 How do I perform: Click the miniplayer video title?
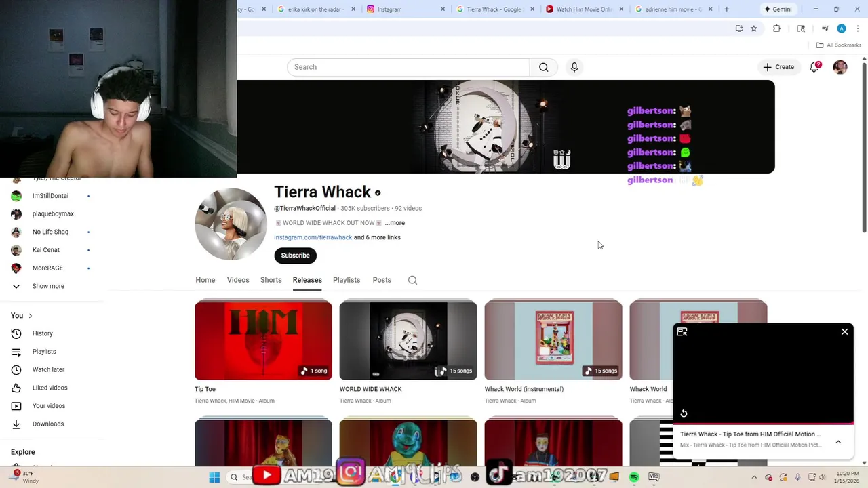click(750, 434)
